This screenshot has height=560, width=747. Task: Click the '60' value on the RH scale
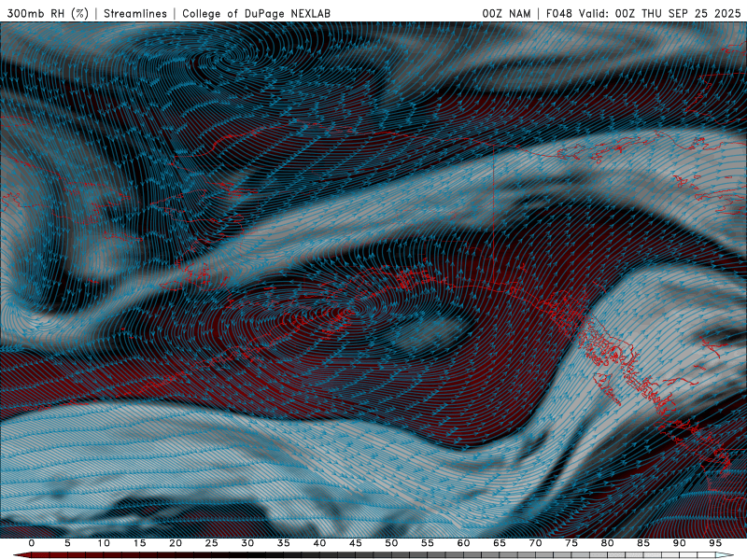(463, 543)
